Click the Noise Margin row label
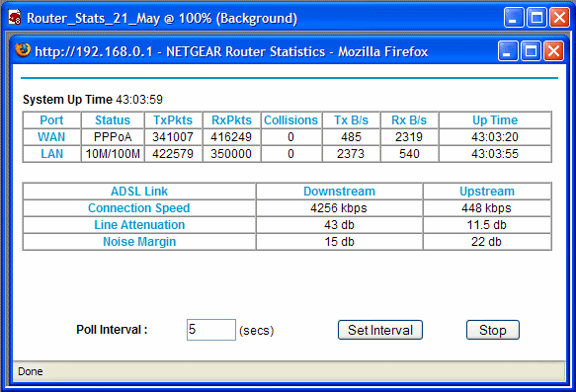The height and width of the screenshot is (392, 576). point(139,242)
